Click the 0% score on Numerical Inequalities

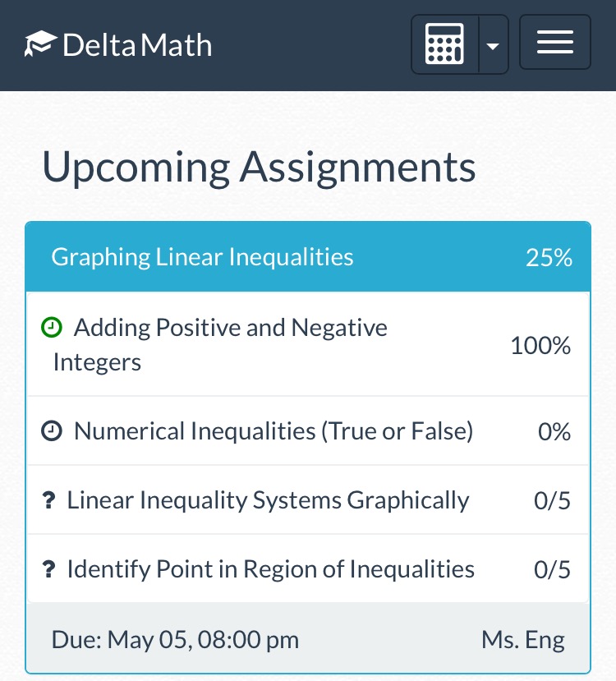tap(554, 432)
